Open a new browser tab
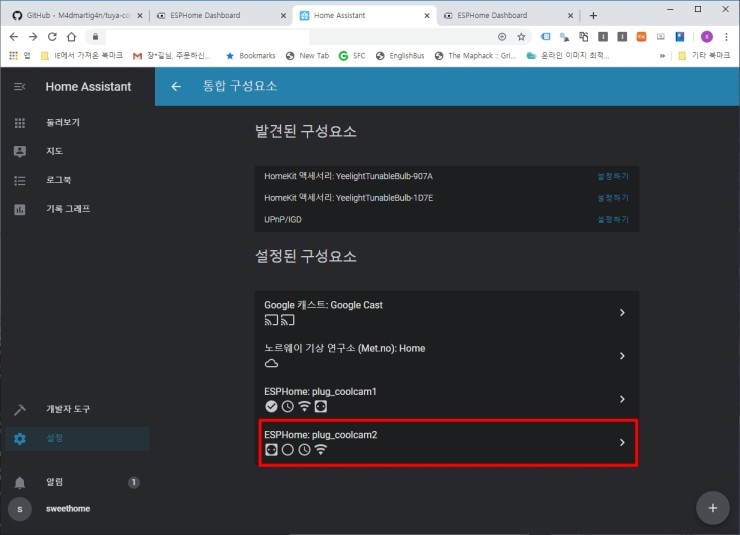The image size is (740, 535). 593,16
